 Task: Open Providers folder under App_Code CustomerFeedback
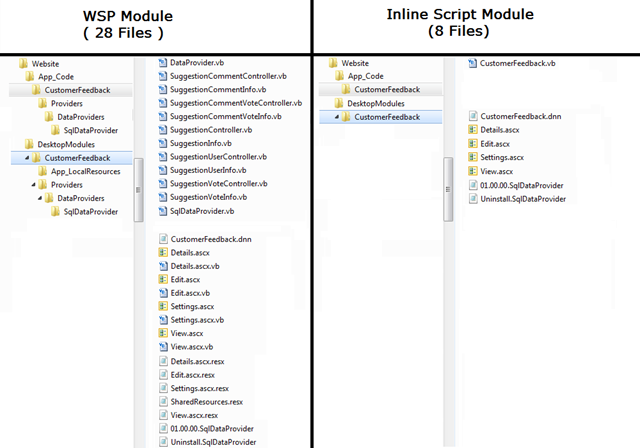67,104
